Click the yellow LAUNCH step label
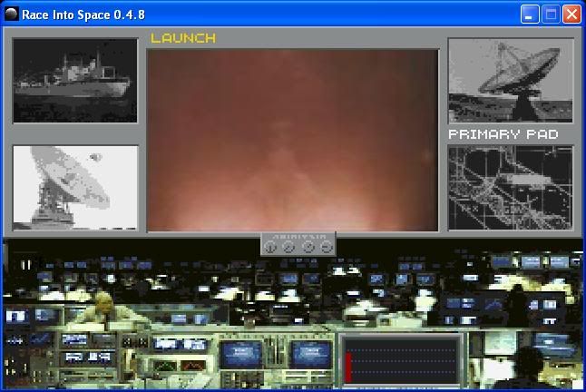 click(x=183, y=38)
